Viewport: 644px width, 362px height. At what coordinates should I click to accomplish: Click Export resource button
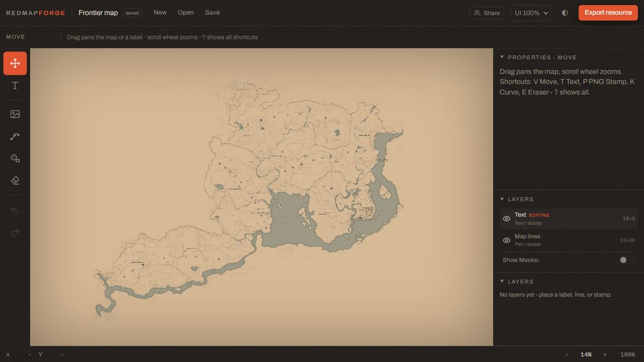[x=608, y=13]
